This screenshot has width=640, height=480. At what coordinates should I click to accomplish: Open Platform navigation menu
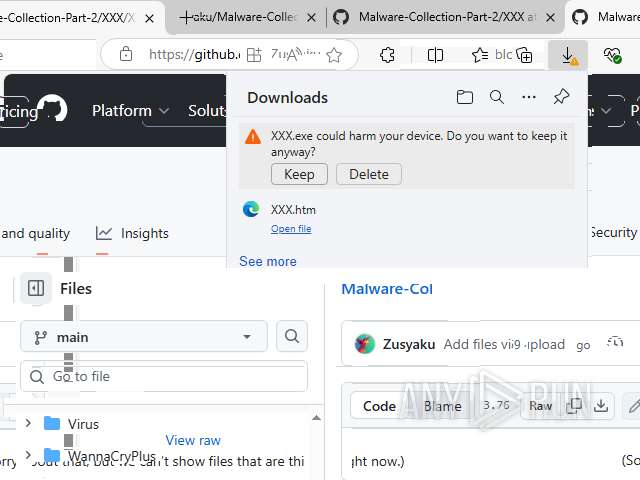[x=130, y=111]
